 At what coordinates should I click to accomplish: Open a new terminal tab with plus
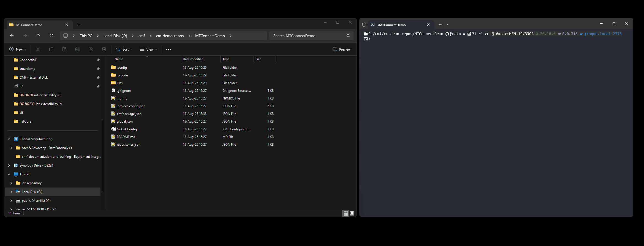pyautogui.click(x=440, y=25)
